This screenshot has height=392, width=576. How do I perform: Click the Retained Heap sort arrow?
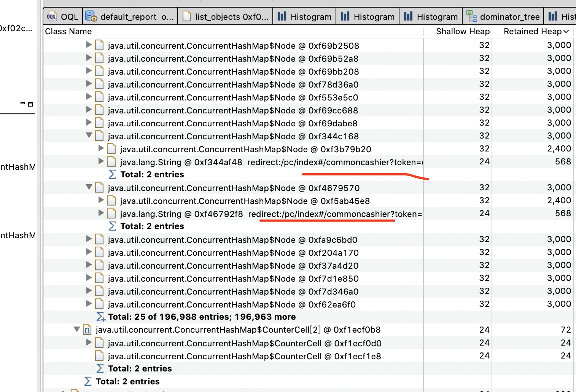[x=566, y=32]
